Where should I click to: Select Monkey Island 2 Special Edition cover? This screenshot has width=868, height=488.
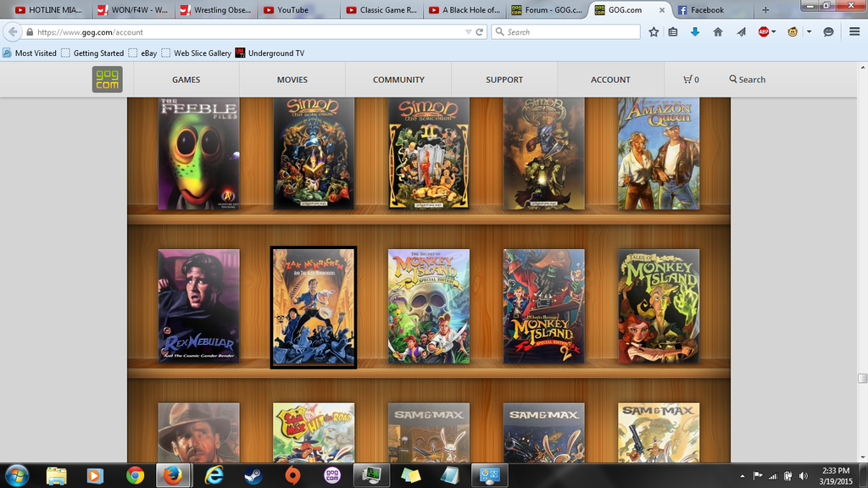pos(543,307)
